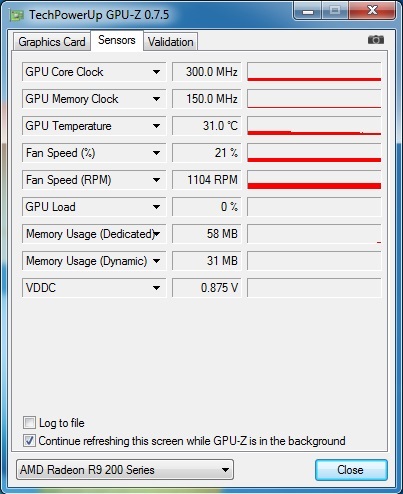Expand the GPU Temperature dropdown arrow

156,126
